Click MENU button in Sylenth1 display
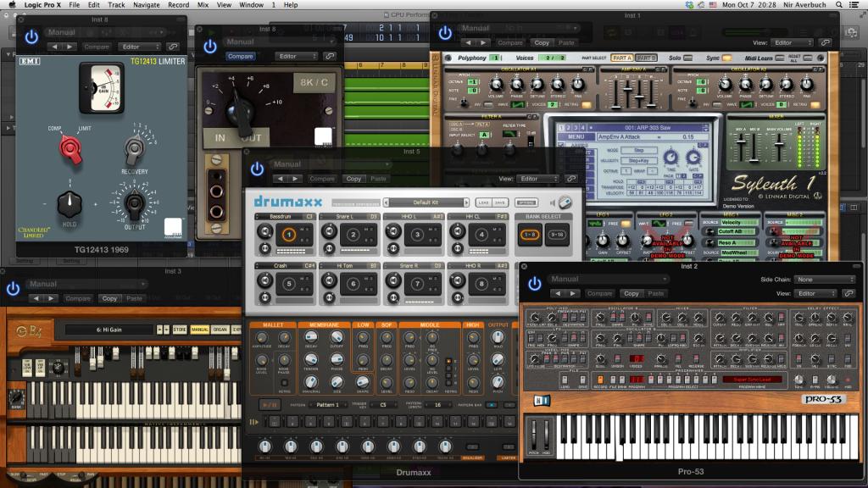 [576, 136]
